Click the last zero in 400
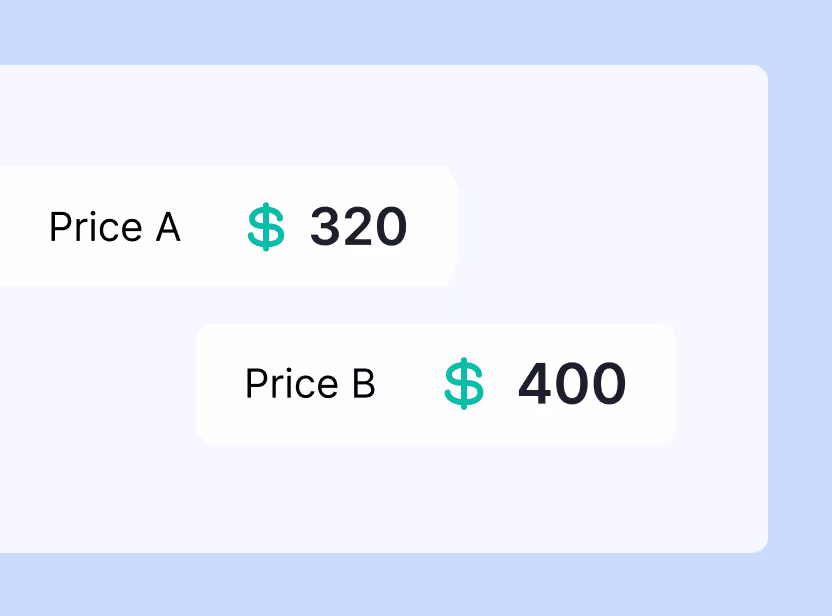The height and width of the screenshot is (616, 832). [x=609, y=384]
